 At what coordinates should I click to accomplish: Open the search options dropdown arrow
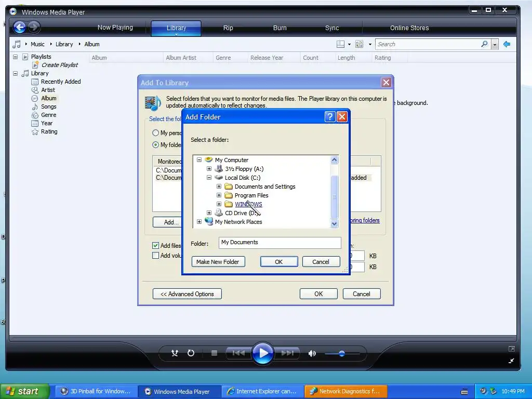[495, 45]
